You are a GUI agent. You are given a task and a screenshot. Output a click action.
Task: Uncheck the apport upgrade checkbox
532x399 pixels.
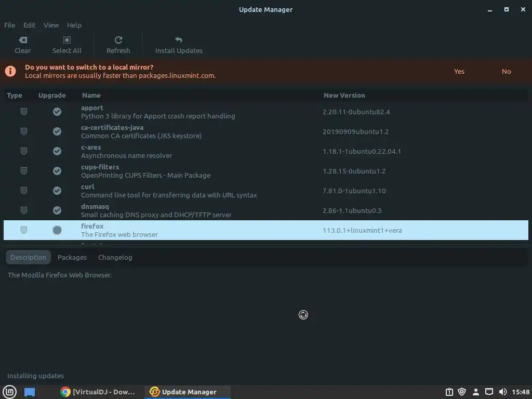click(57, 112)
